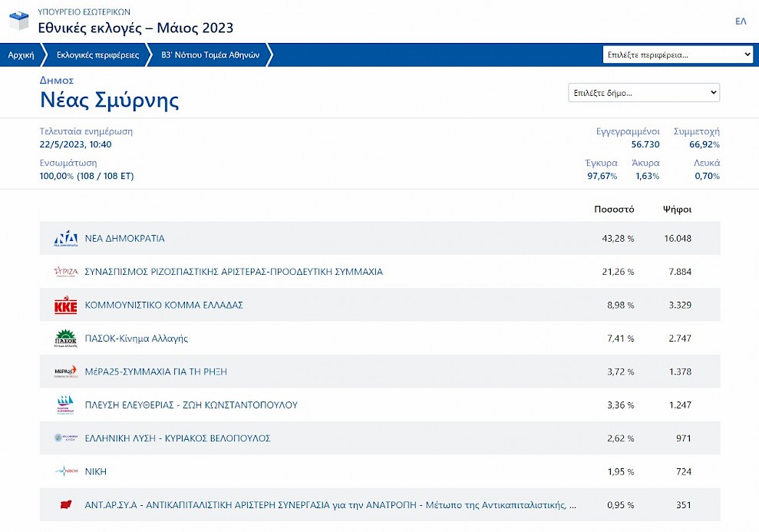
Task: Click the ΑΝΤ.ΑΡ.ΣΥ.Α red logo
Action: pyautogui.click(x=66, y=504)
